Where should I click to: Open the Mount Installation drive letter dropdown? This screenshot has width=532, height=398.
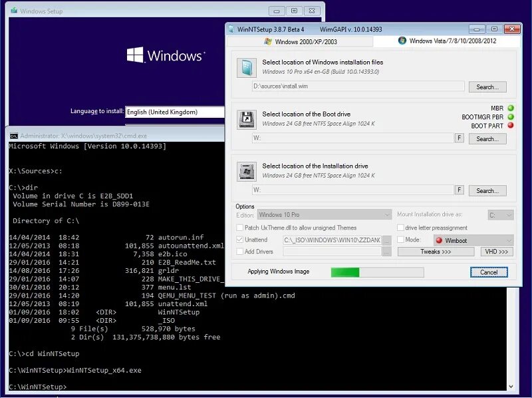click(x=501, y=215)
